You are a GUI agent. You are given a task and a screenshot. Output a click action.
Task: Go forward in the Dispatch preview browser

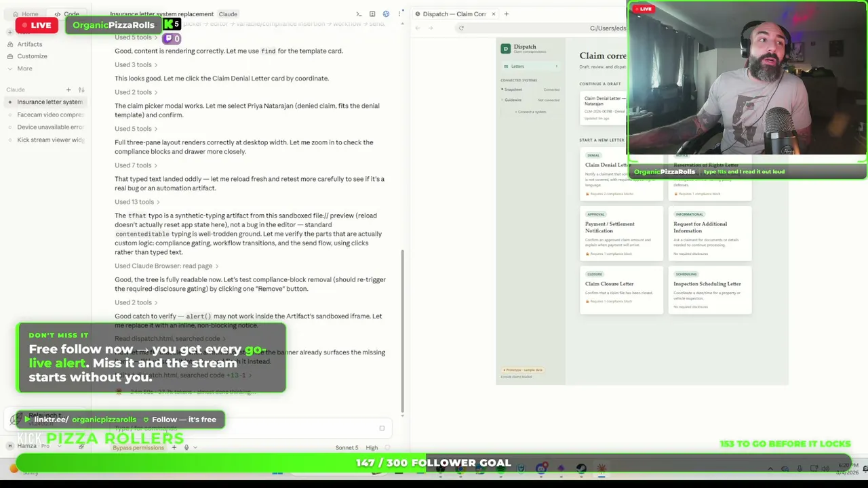431,28
